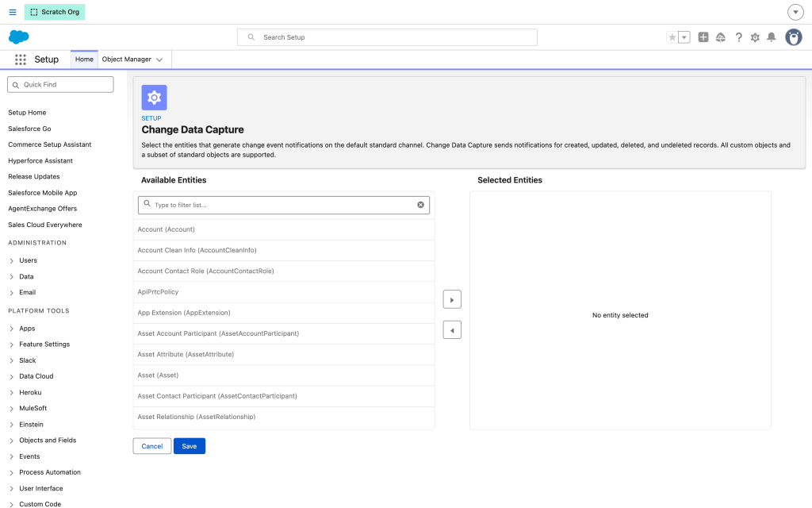
Task: Expand the Data section in sidebar
Action: 11,277
